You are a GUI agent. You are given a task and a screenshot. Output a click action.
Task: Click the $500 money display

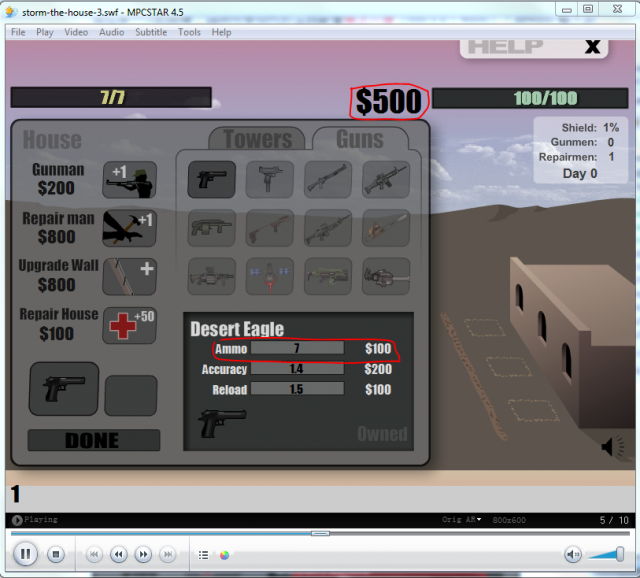click(389, 101)
